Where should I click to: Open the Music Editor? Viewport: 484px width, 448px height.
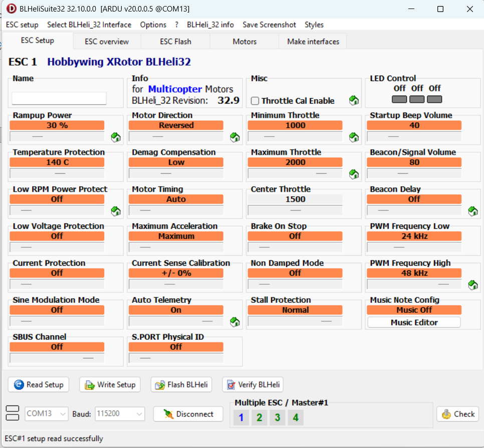coord(414,322)
